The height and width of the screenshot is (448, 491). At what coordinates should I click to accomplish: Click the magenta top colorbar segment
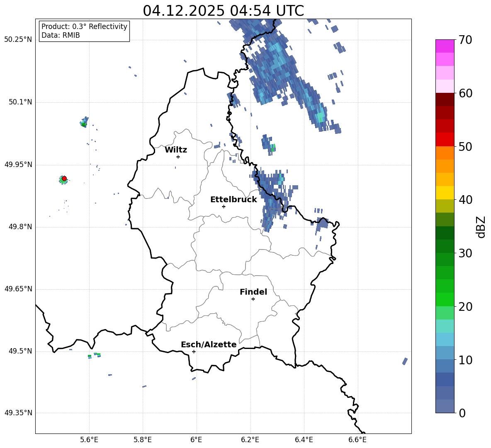pos(445,46)
